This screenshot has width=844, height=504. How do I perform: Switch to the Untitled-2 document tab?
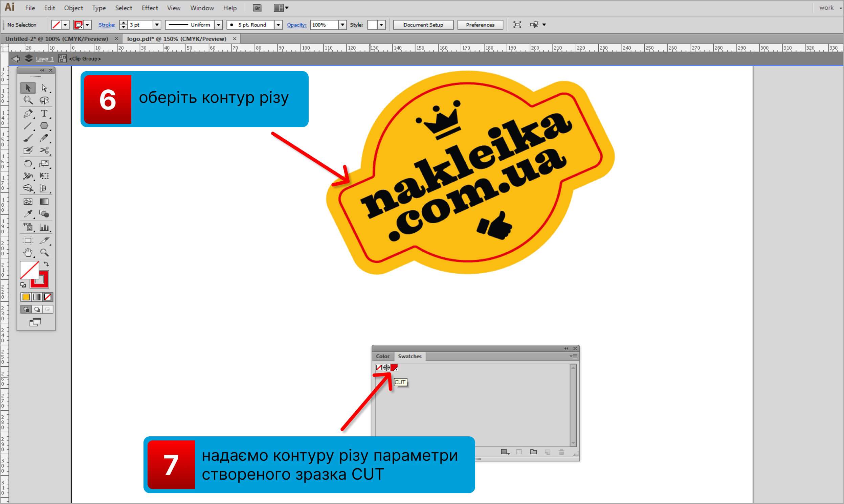[x=57, y=39]
